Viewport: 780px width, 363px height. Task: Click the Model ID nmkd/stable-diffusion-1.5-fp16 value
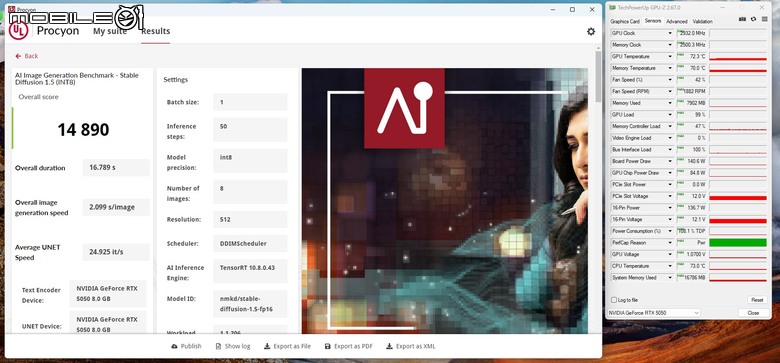(x=250, y=304)
